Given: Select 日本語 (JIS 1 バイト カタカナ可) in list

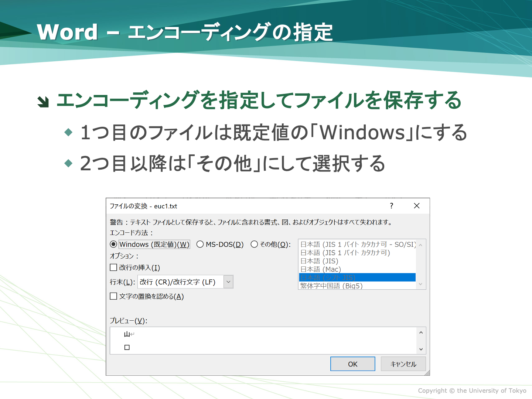Looking at the screenshot, I should (x=357, y=253).
